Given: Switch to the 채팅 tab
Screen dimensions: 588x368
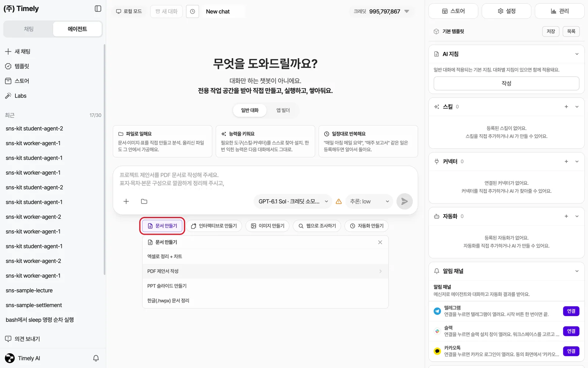Looking at the screenshot, I should pos(29,29).
